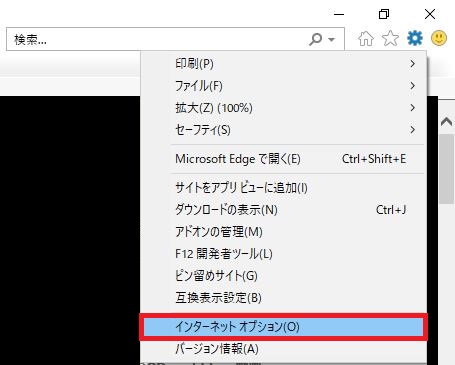The height and width of the screenshot is (365, 455).
Task: Open the 印刷(P) submenu
Action: tap(283, 63)
